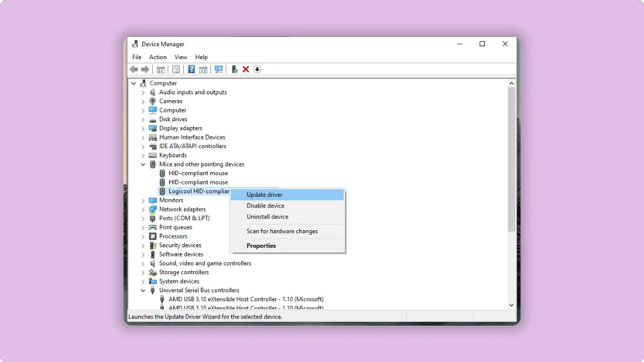Click the vertical scrollbar up arrow

511,83
